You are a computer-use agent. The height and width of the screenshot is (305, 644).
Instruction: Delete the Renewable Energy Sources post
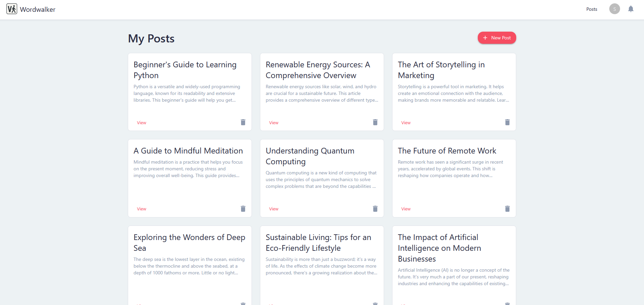coord(375,122)
